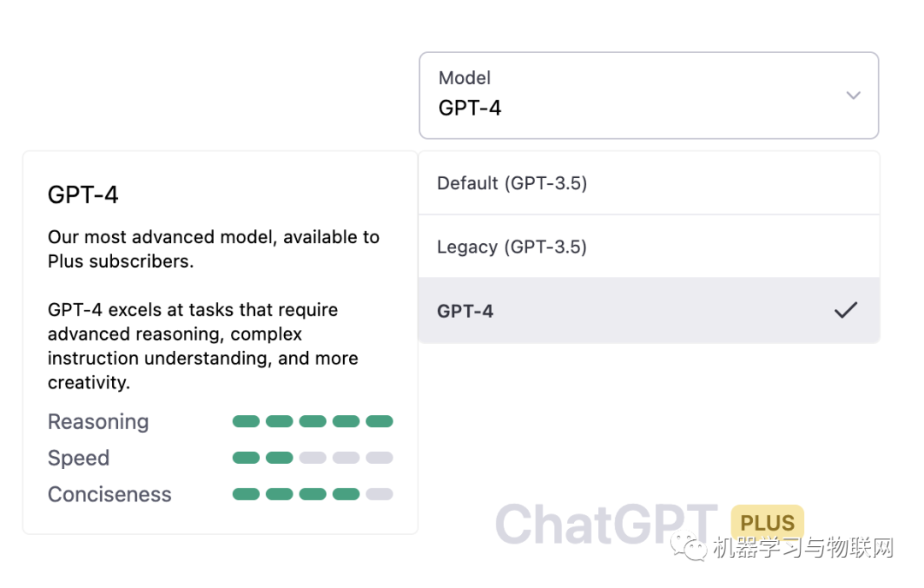Pick the GPT-4 option in the list
The height and width of the screenshot is (588, 924).
pyautogui.click(x=465, y=311)
